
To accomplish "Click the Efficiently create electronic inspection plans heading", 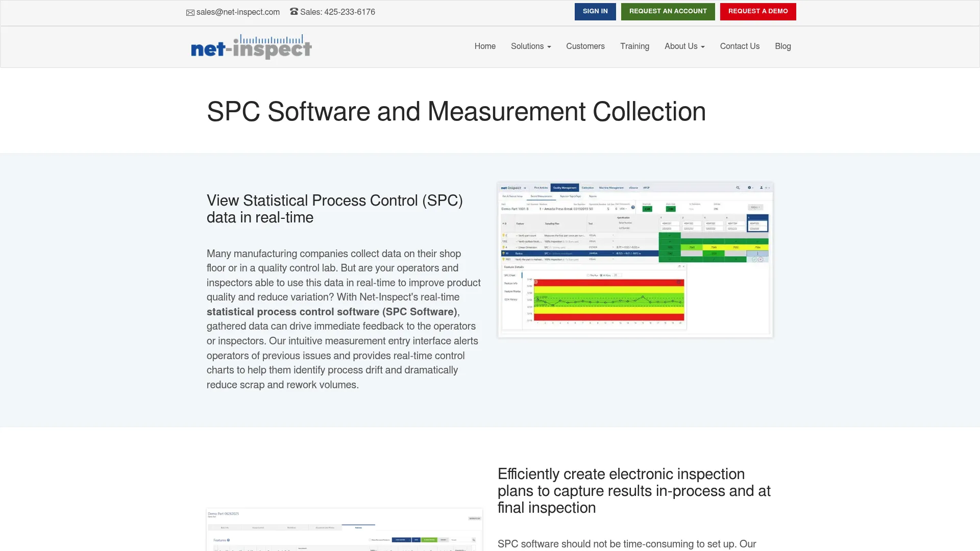I will click(634, 491).
